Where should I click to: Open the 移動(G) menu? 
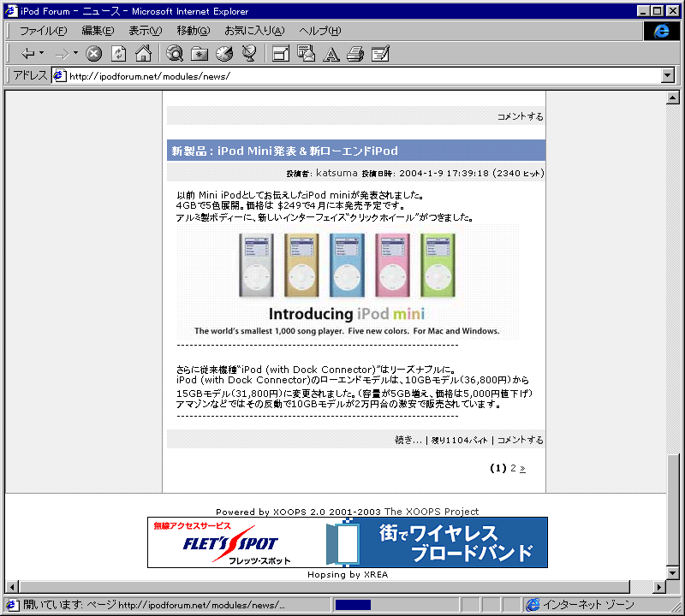pos(194,31)
